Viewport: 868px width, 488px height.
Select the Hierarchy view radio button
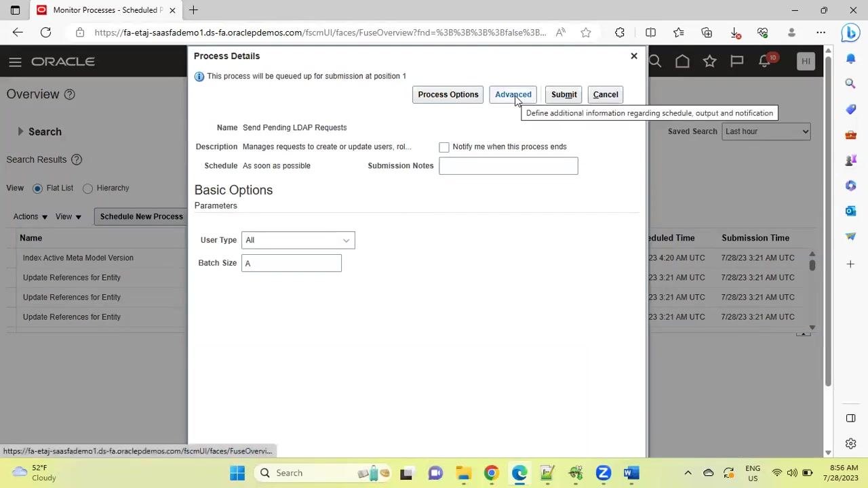[x=87, y=188]
